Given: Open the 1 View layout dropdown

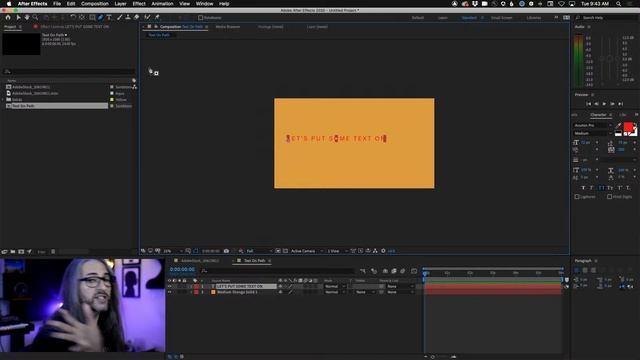Looking at the screenshot, I should tap(338, 251).
